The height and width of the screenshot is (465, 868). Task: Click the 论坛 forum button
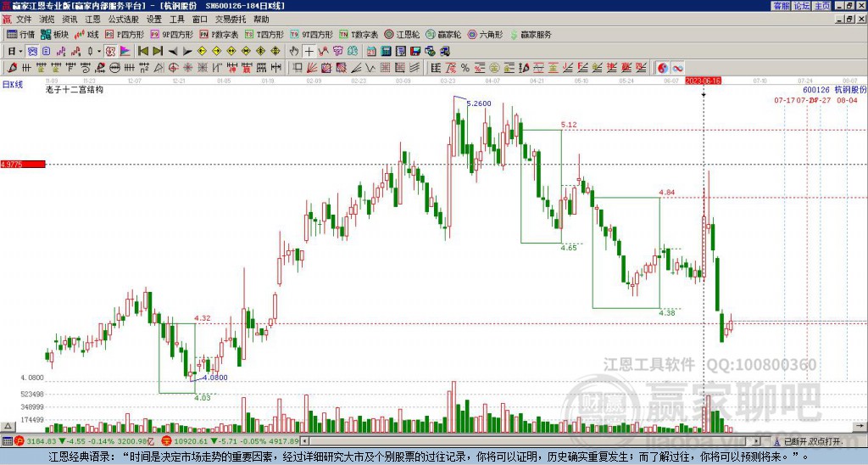pos(802,6)
